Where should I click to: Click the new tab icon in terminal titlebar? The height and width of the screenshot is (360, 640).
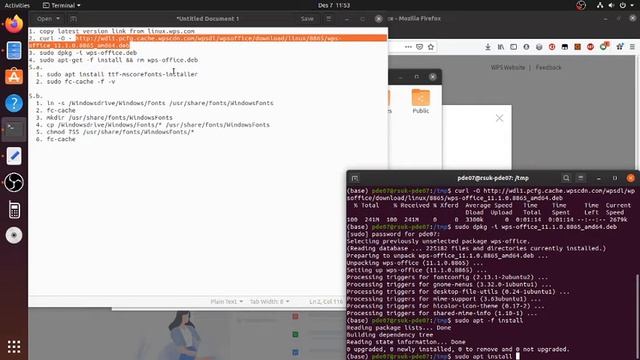point(355,178)
